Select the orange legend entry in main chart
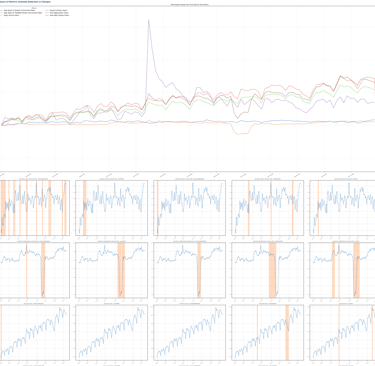This screenshot has height=366, width=375. tap(21, 13)
